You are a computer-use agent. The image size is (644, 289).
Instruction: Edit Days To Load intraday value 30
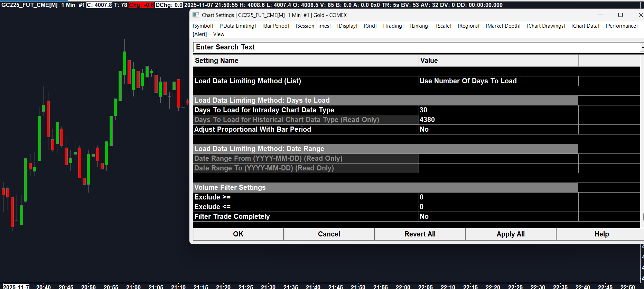498,110
